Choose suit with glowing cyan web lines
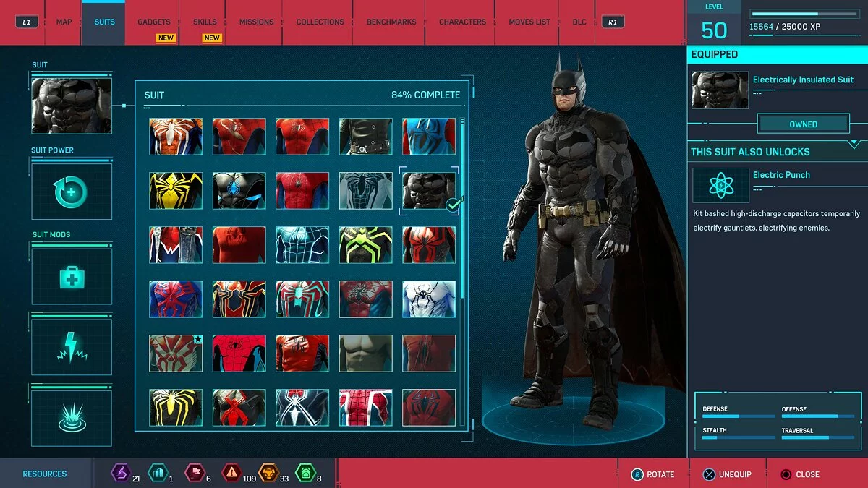The image size is (868, 488). (302, 245)
